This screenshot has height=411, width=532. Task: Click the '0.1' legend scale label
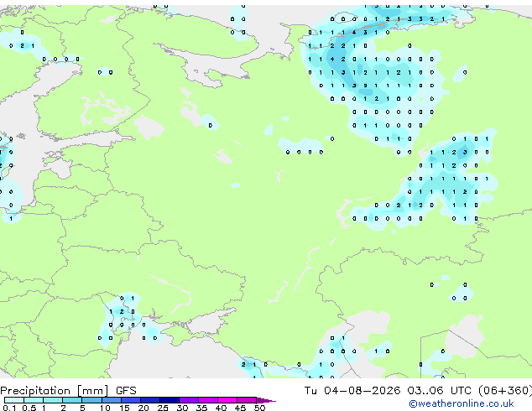9,408
